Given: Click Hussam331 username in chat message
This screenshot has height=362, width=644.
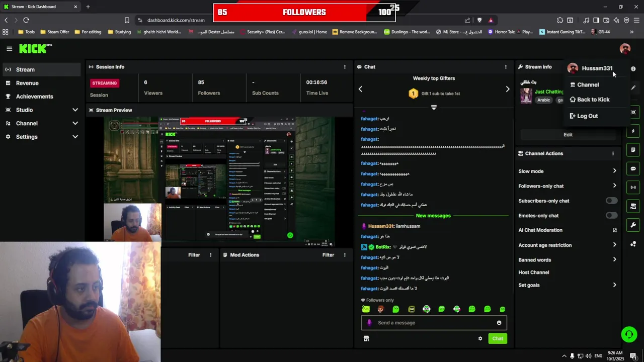Looking at the screenshot, I should click(x=381, y=226).
